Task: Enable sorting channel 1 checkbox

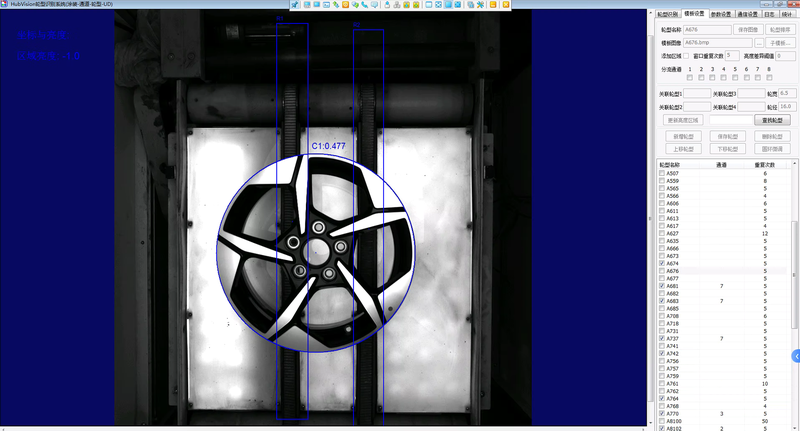Action: 689,77
